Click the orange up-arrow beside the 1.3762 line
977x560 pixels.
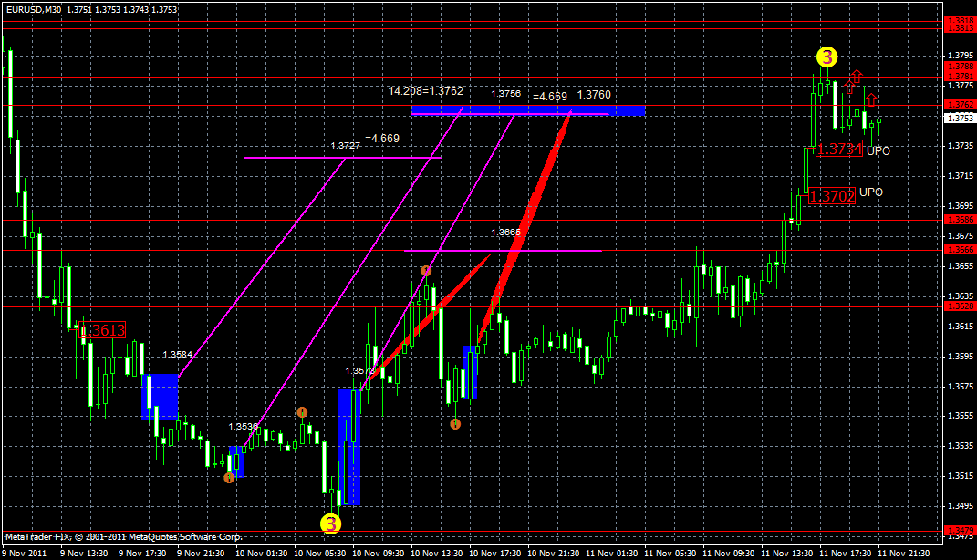click(x=871, y=99)
